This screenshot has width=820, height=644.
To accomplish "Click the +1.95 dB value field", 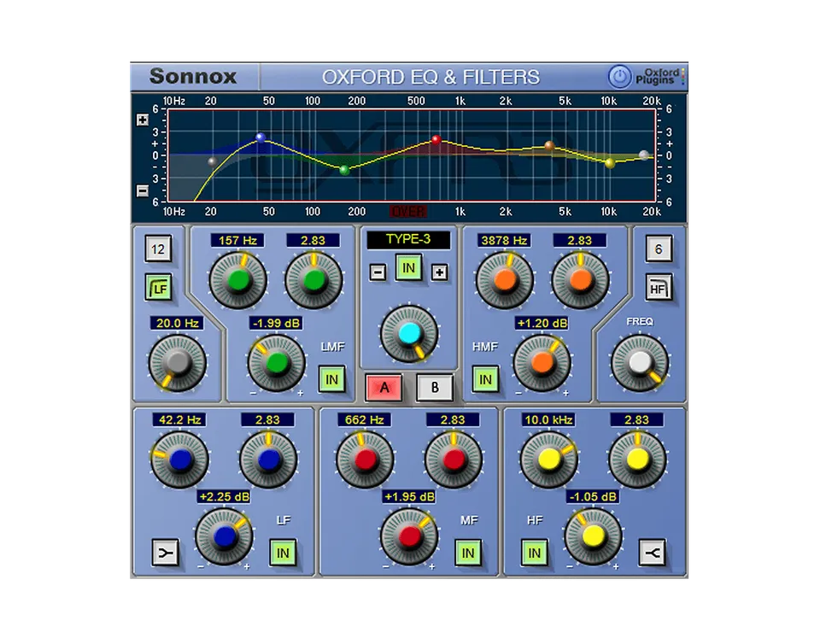I will [x=409, y=496].
